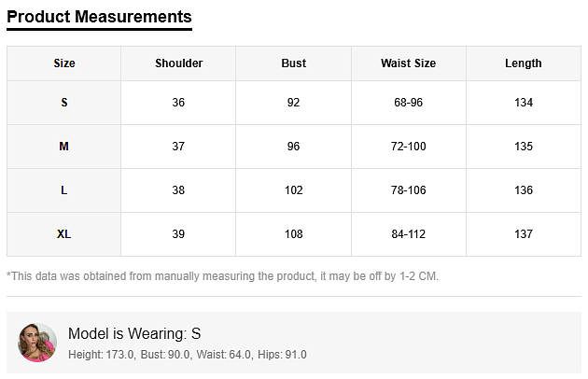Viewport: 588px width, 379px height.
Task: Click the bust value 108 cell
Action: click(293, 234)
